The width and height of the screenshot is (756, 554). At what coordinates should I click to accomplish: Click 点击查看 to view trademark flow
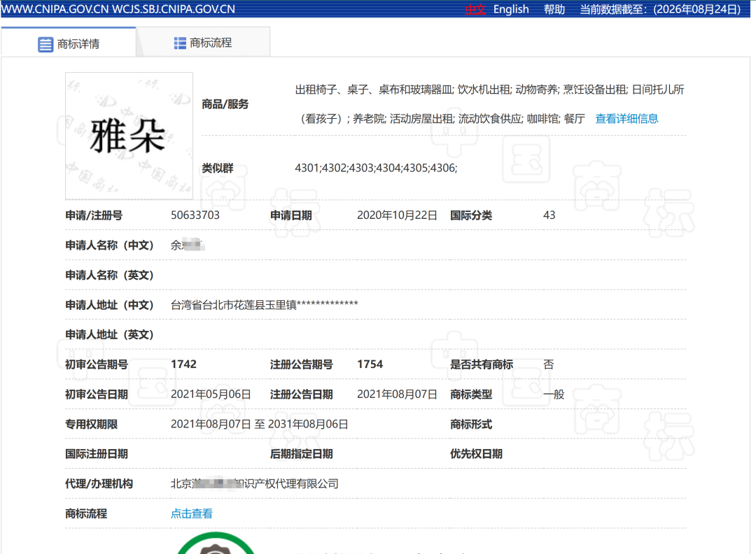click(191, 513)
